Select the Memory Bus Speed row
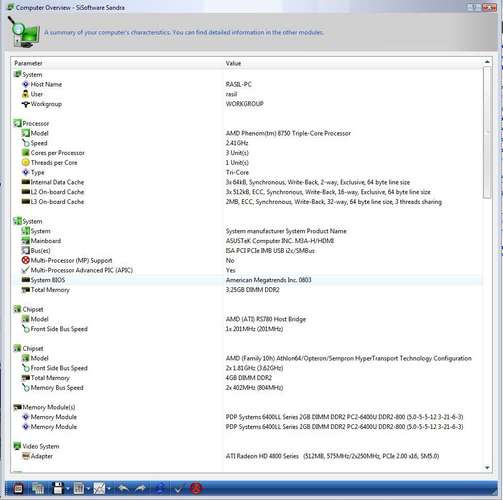Viewport: 503px width, 500px height. (247, 388)
